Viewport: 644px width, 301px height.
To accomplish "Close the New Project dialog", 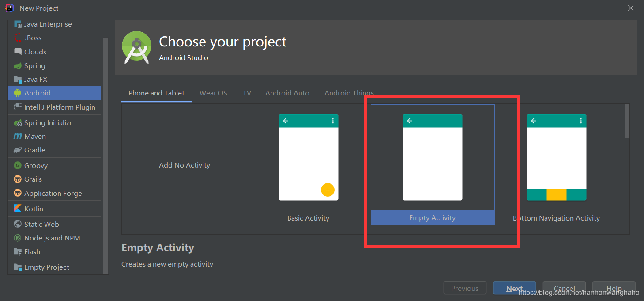I will [x=631, y=8].
